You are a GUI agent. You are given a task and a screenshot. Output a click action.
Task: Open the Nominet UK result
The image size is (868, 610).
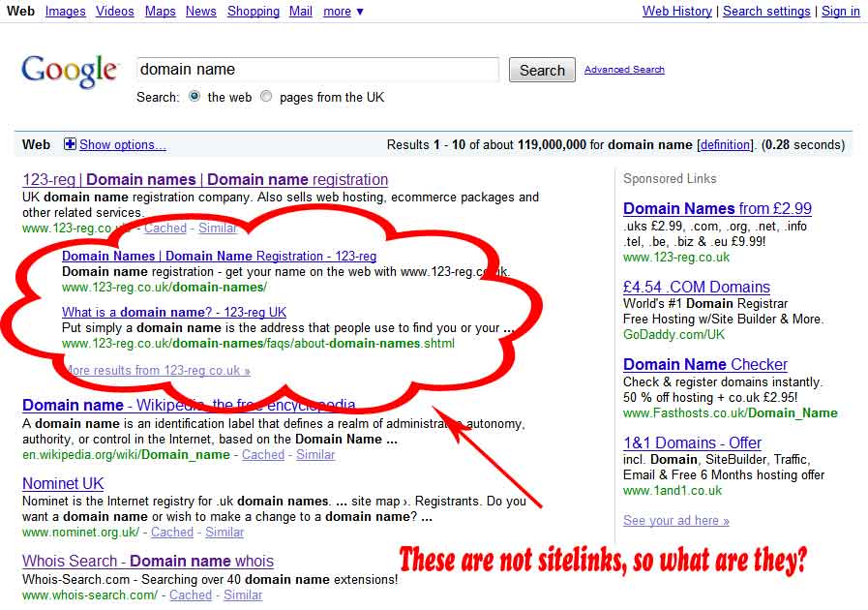[63, 483]
